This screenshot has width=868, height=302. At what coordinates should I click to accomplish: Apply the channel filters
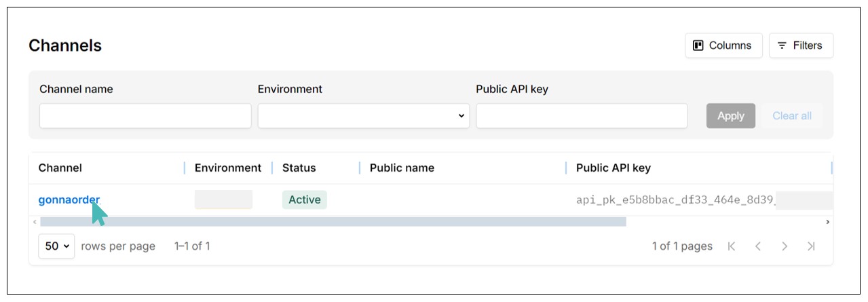pyautogui.click(x=731, y=115)
